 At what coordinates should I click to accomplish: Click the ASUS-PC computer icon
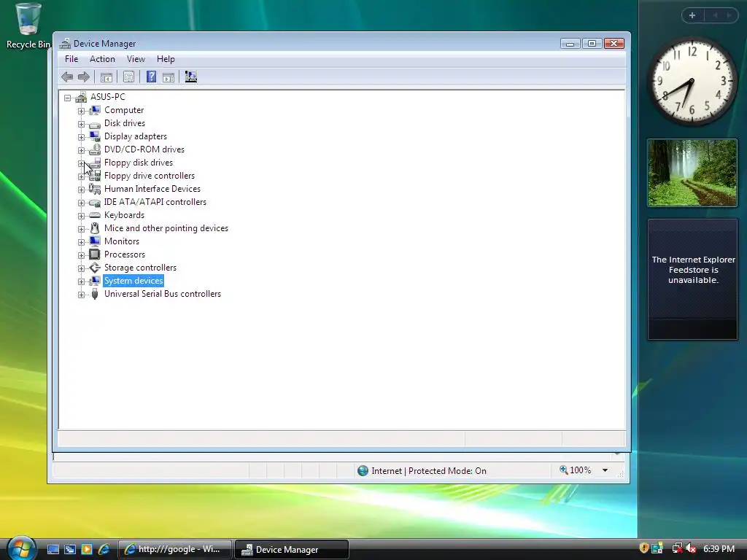pyautogui.click(x=81, y=97)
